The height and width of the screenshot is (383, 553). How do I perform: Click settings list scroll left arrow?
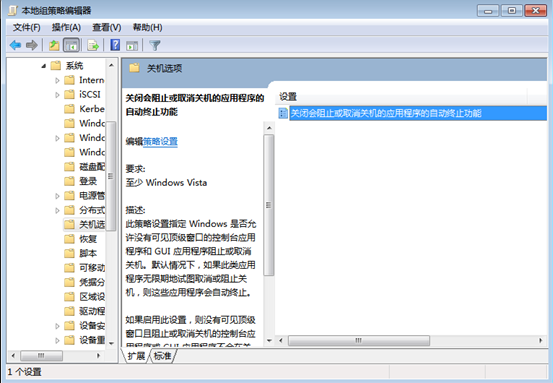[x=281, y=341]
